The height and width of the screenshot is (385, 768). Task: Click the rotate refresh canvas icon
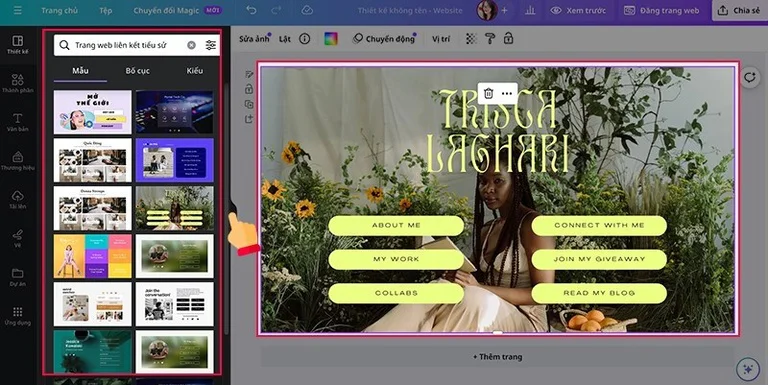(x=750, y=77)
